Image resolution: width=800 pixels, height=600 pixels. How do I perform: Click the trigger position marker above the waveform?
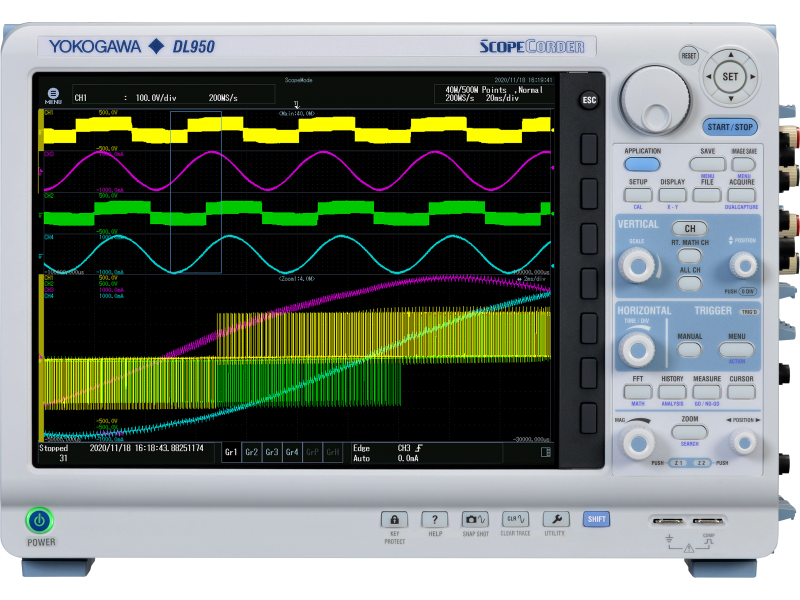pyautogui.click(x=296, y=105)
